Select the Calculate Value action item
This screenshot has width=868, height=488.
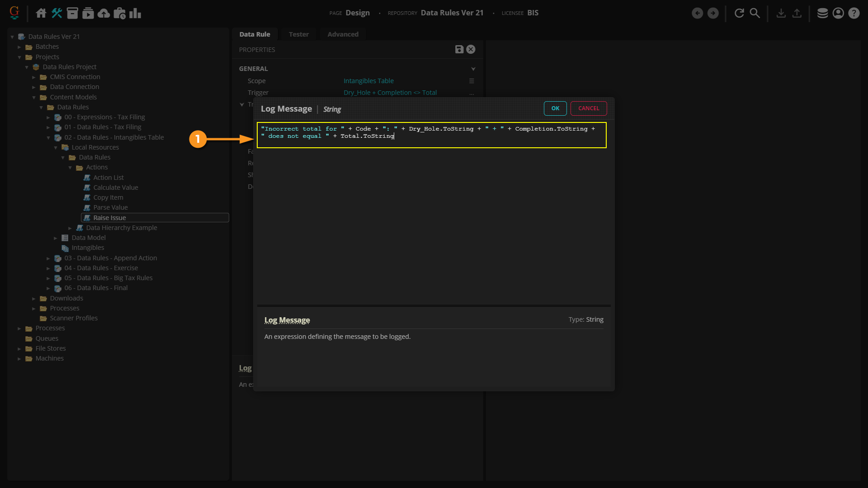pyautogui.click(x=116, y=188)
